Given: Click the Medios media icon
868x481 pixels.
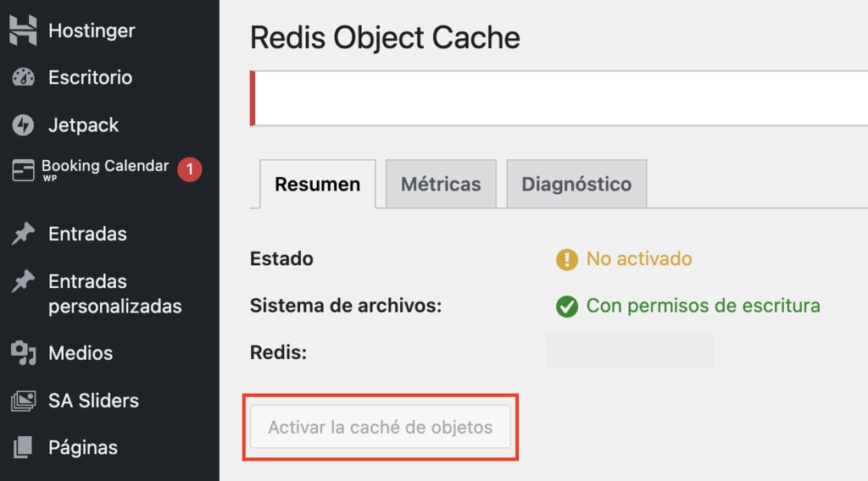Looking at the screenshot, I should tap(23, 353).
